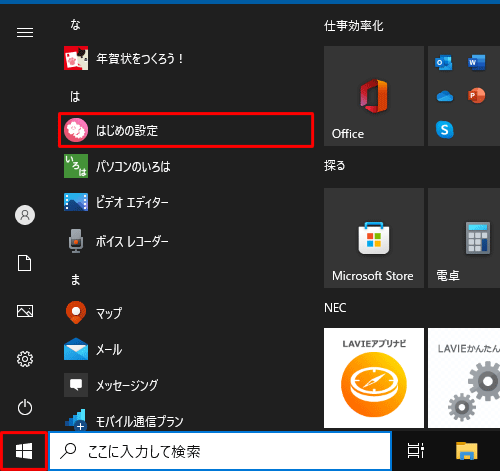The width and height of the screenshot is (500, 471).
Task: Open the 年賀状をつくろう！ app icon
Action: pos(76,58)
